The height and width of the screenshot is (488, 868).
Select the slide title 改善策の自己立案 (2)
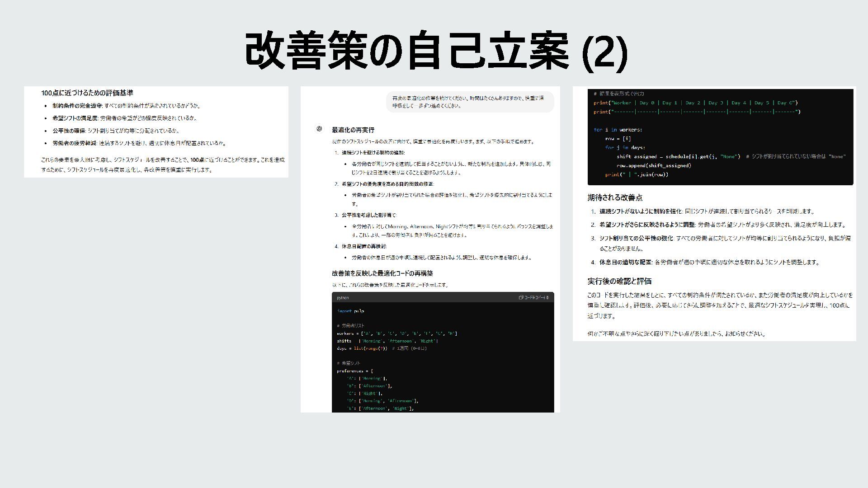pyautogui.click(x=436, y=51)
